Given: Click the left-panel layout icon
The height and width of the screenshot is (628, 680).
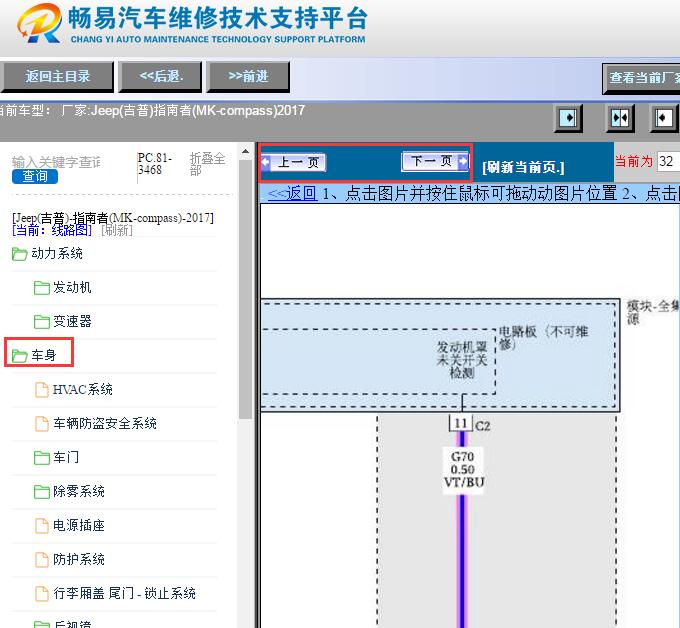Looking at the screenshot, I should pos(568,118).
